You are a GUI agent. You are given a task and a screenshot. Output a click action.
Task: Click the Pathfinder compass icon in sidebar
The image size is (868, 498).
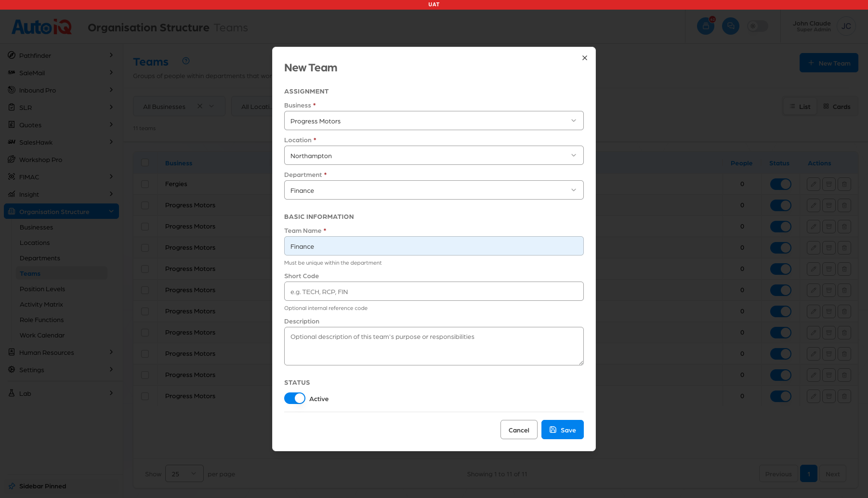click(12, 55)
